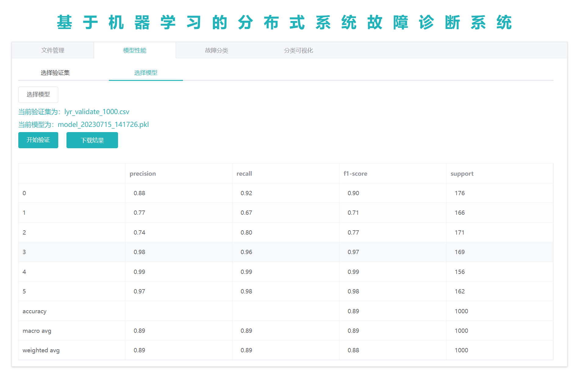Open the 故障分类 tab
Viewport: 588px width, 370px height.
(217, 50)
